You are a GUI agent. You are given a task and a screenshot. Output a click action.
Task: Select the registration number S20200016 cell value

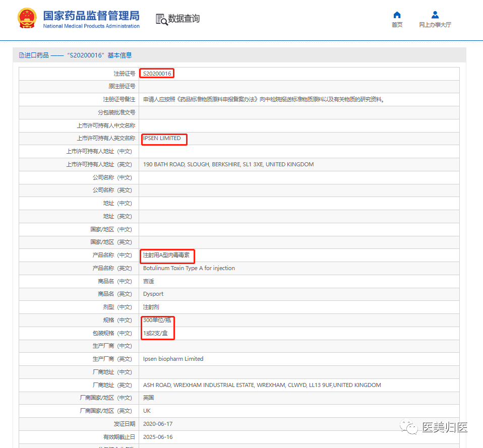[157, 74]
